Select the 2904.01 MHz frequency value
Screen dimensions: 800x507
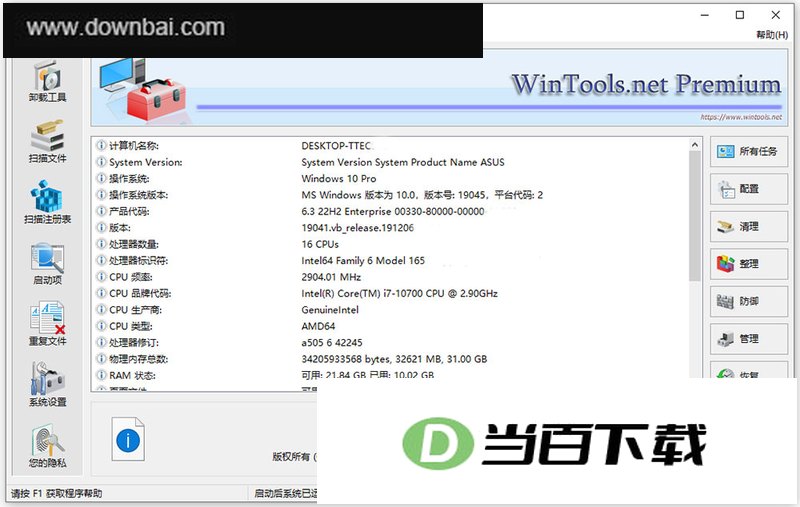pyautogui.click(x=331, y=277)
